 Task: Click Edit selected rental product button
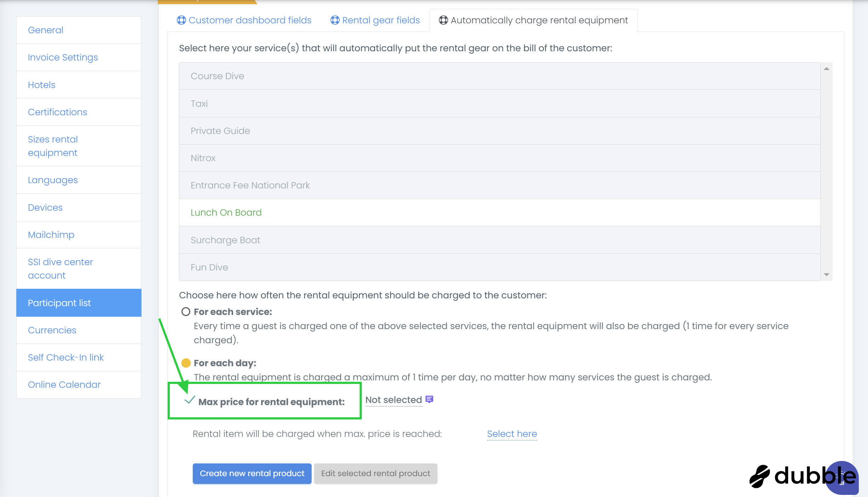pyautogui.click(x=375, y=473)
